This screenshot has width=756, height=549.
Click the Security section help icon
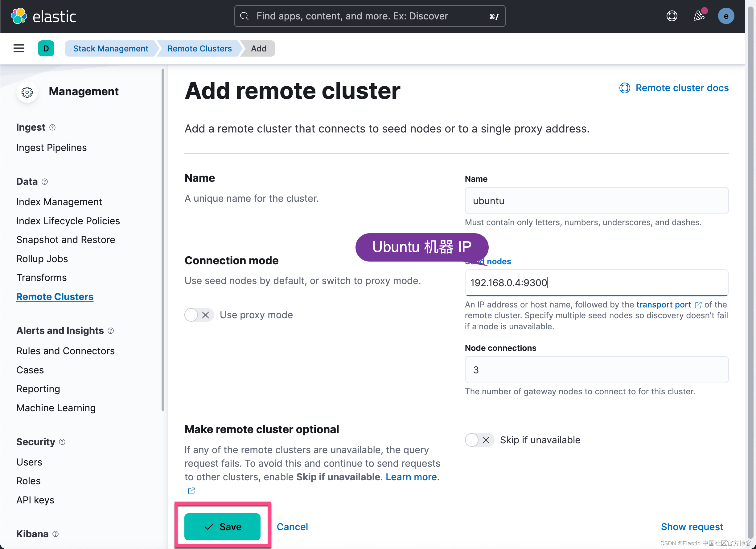[x=62, y=442]
